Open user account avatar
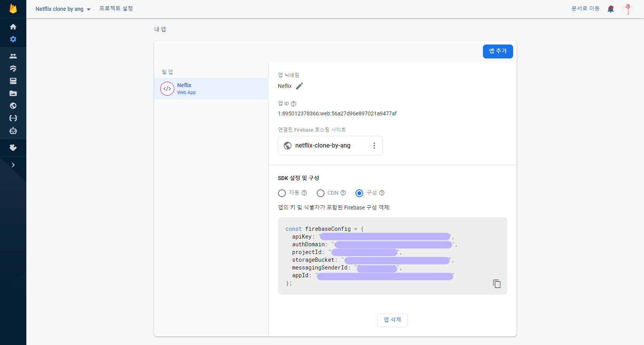The width and height of the screenshot is (644, 345). pyautogui.click(x=628, y=9)
